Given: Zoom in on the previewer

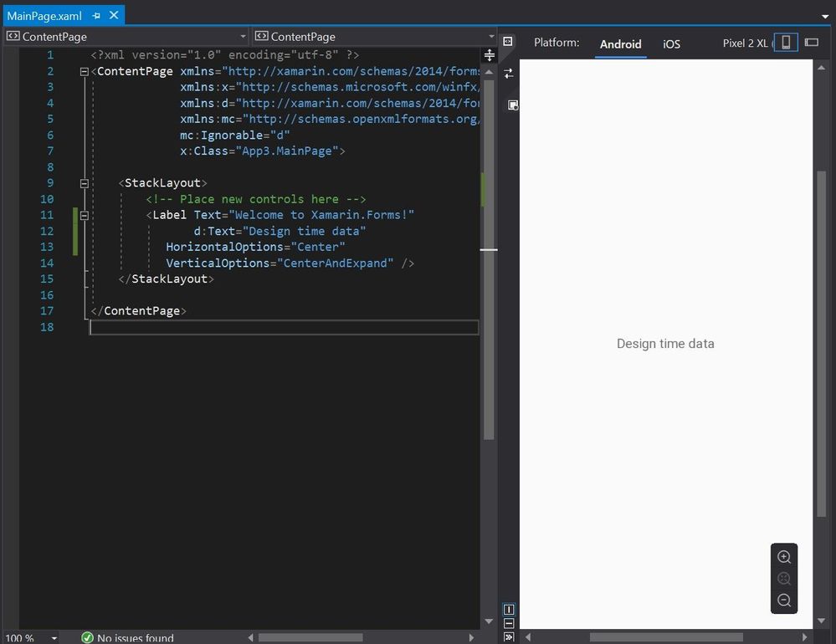Looking at the screenshot, I should coord(784,558).
